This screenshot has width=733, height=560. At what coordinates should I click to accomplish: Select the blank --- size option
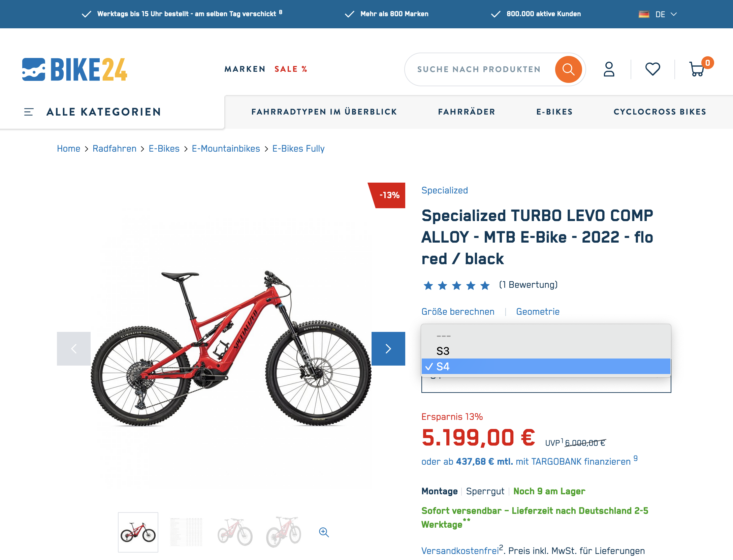(x=546, y=336)
